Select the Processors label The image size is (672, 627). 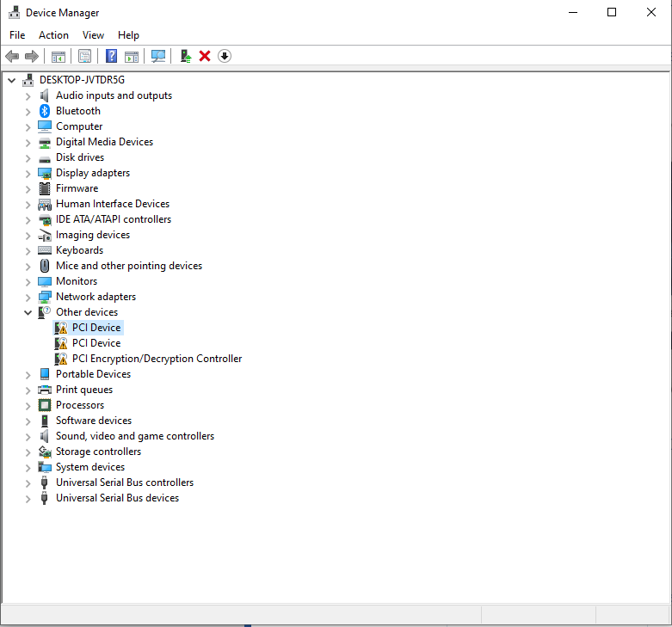click(80, 405)
